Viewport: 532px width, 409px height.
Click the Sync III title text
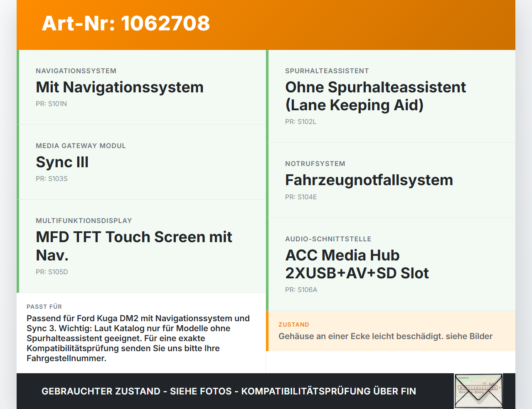click(x=62, y=162)
